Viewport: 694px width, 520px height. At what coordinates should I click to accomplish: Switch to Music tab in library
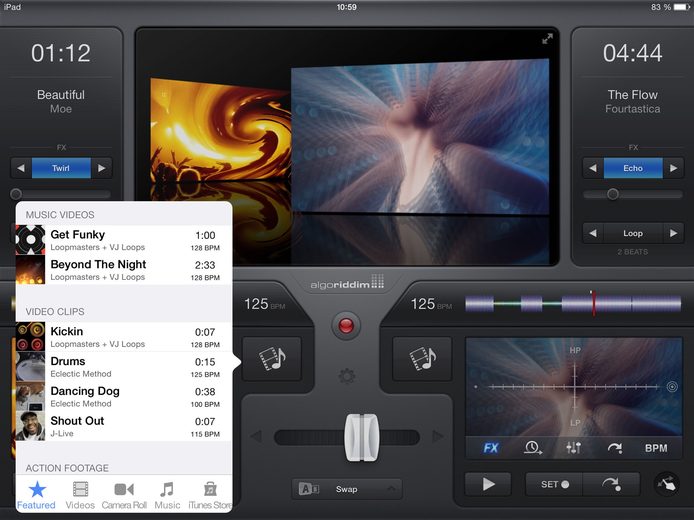click(167, 496)
